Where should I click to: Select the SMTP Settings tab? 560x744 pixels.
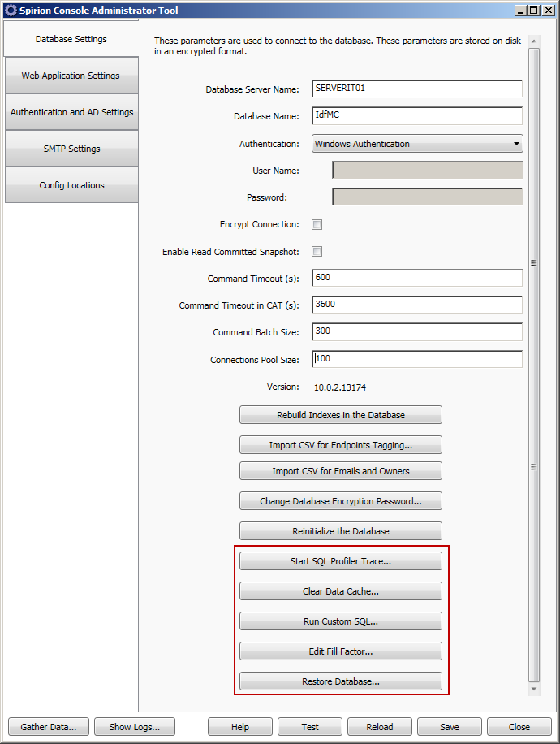71,149
